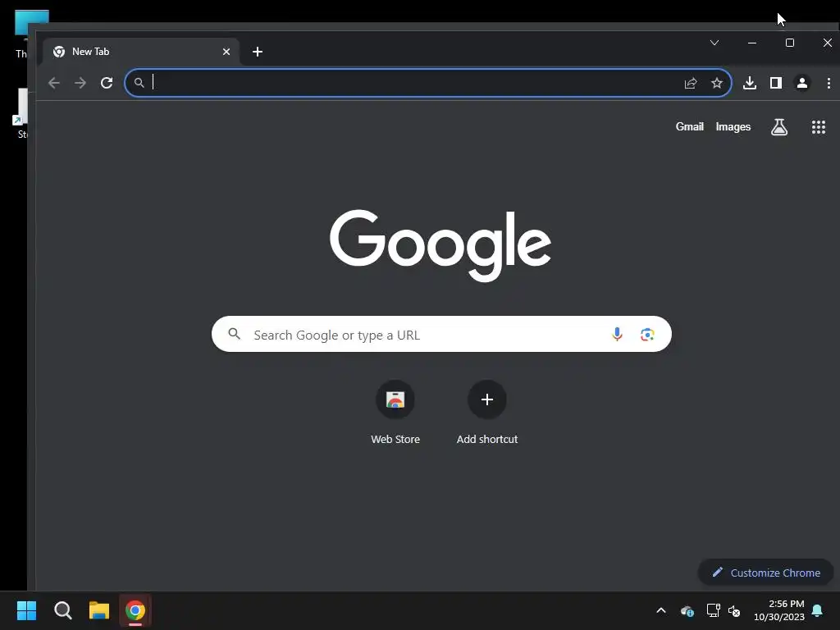Start voice search with microphone icon
The image size is (840, 630).
click(x=617, y=335)
